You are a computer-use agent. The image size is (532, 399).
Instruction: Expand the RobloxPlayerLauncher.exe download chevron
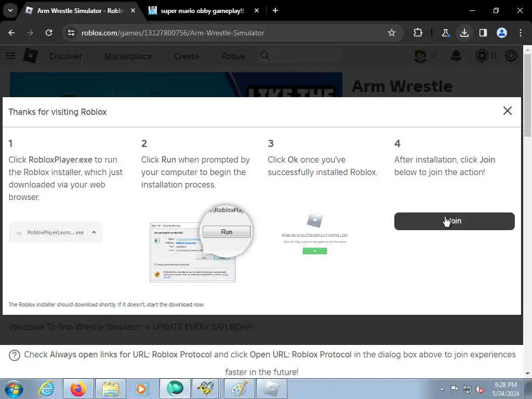(x=94, y=232)
